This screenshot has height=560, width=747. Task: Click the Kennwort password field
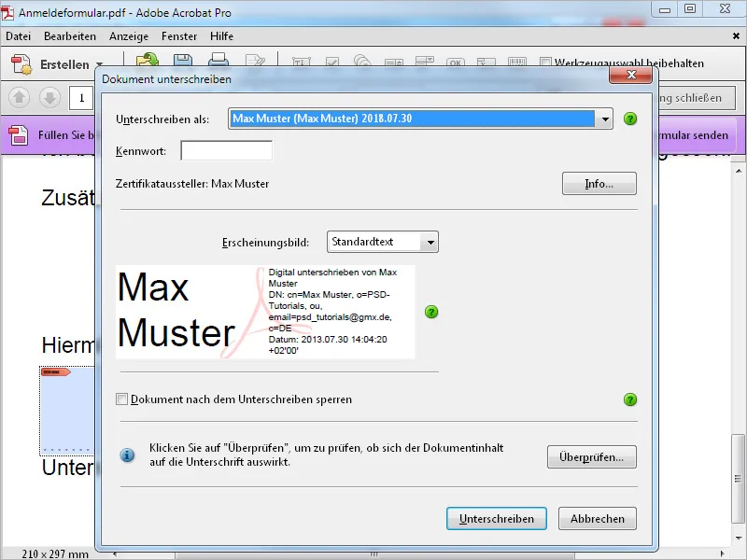[226, 151]
